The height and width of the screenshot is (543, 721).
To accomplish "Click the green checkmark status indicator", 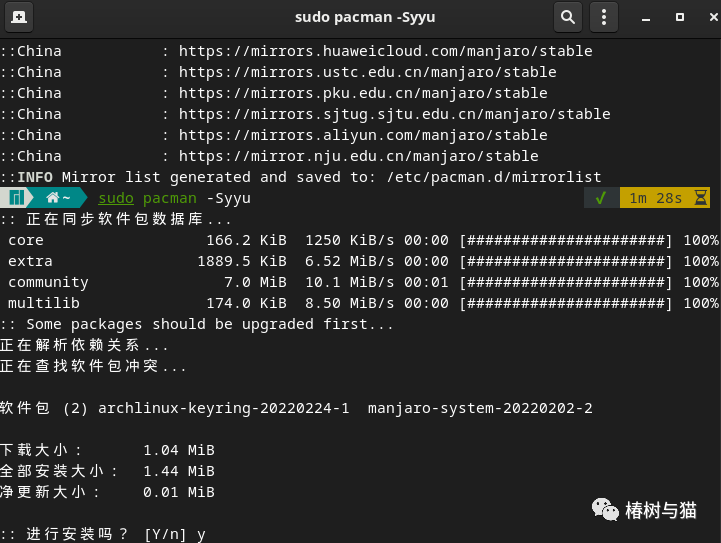I will [601, 198].
